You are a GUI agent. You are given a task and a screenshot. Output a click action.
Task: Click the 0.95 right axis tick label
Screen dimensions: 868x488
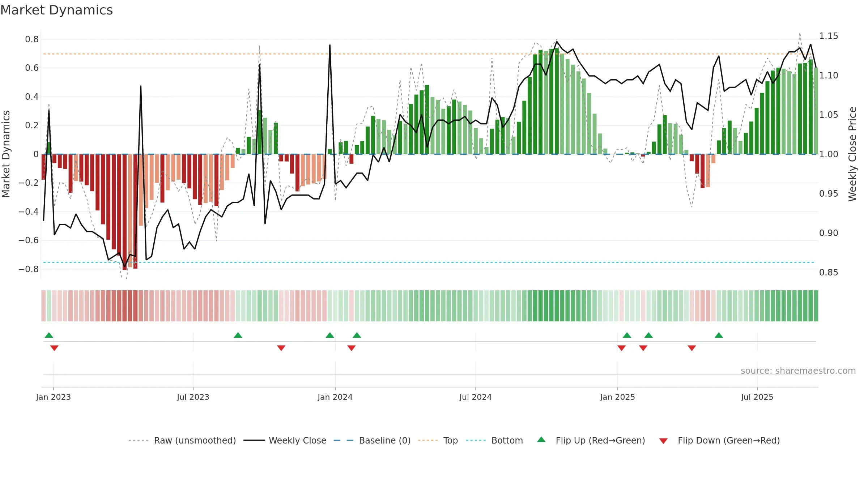point(829,193)
